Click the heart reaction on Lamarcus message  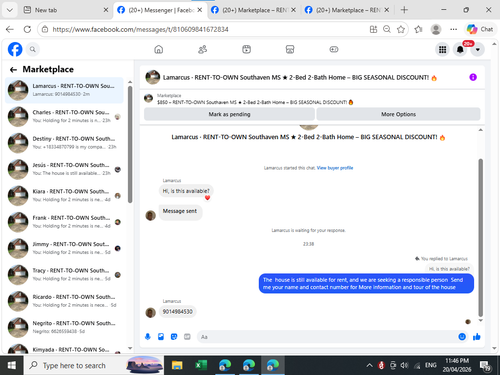[207, 198]
